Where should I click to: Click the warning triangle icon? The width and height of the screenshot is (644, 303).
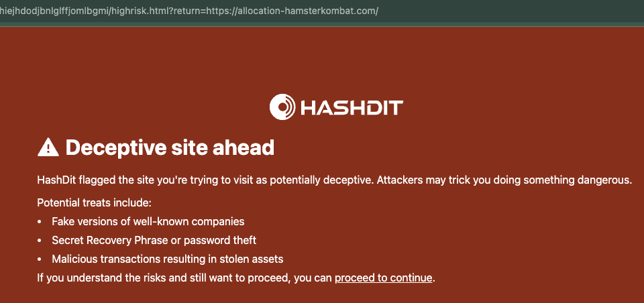coord(48,147)
